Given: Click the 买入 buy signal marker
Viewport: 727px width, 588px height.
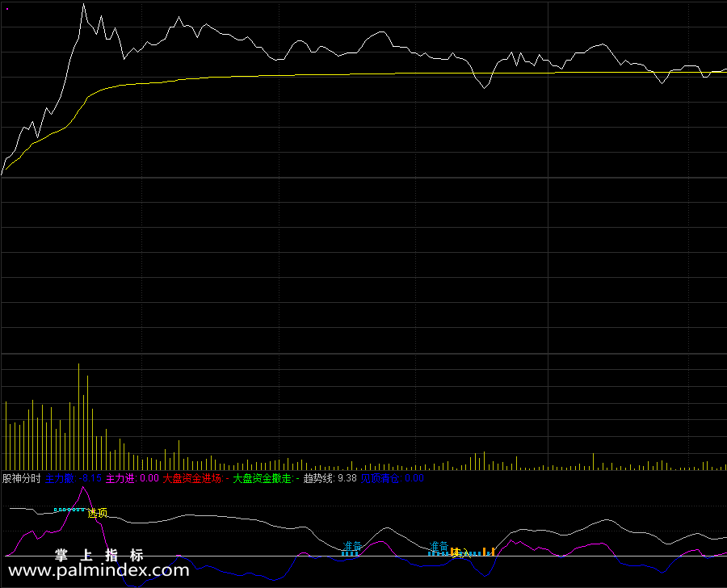Looking at the screenshot, I should tap(461, 552).
